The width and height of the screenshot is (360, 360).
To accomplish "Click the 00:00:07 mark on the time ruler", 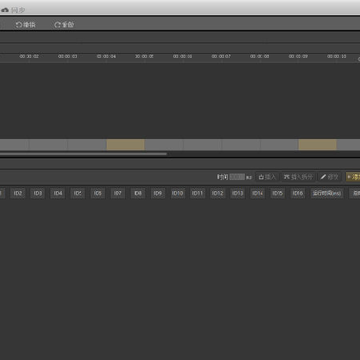I will tap(221, 57).
